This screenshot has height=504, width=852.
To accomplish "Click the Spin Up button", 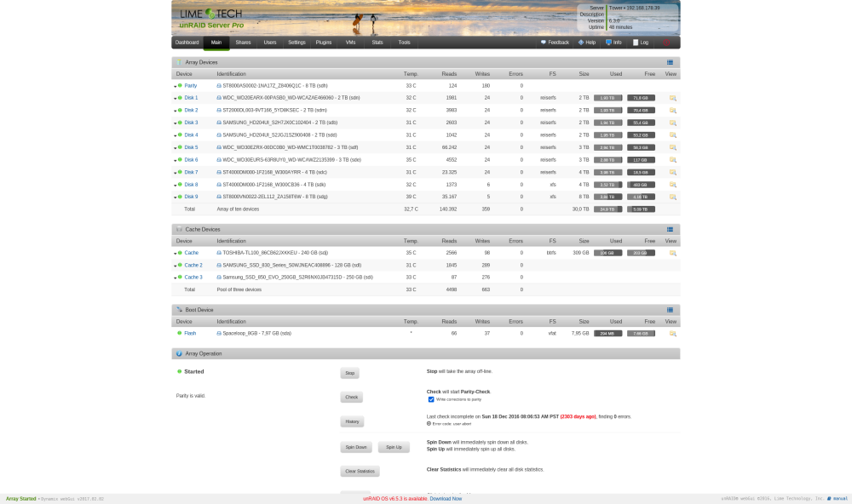I will (x=394, y=447).
